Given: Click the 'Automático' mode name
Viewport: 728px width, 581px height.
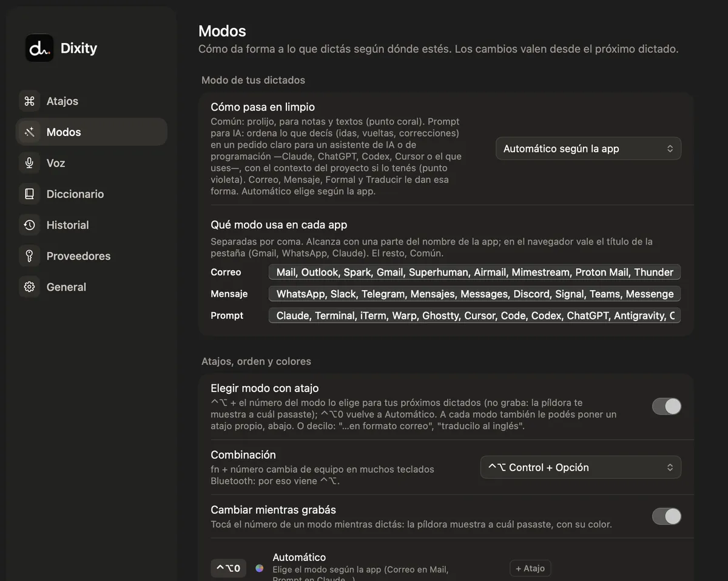Looking at the screenshot, I should pos(299,557).
